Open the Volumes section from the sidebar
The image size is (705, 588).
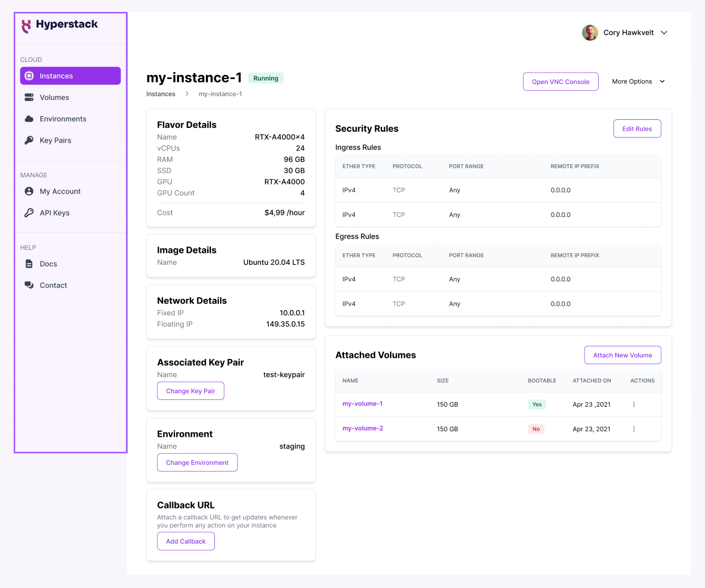point(54,97)
